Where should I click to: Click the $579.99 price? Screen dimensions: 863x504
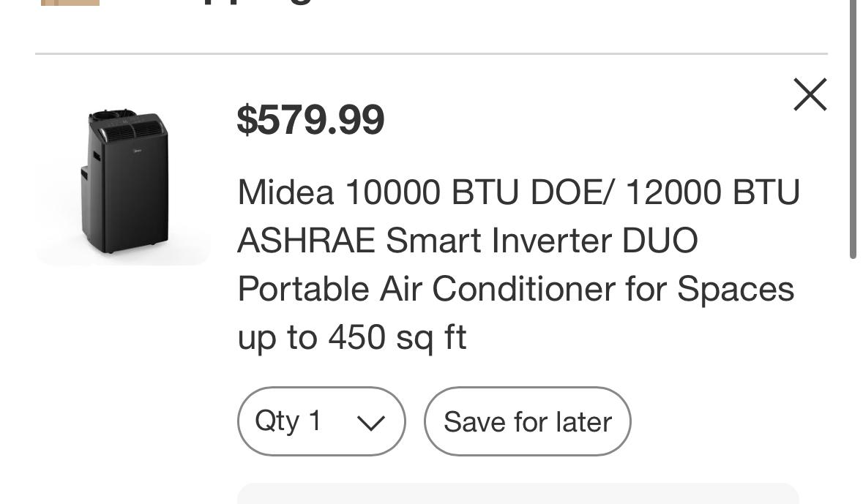pos(310,120)
